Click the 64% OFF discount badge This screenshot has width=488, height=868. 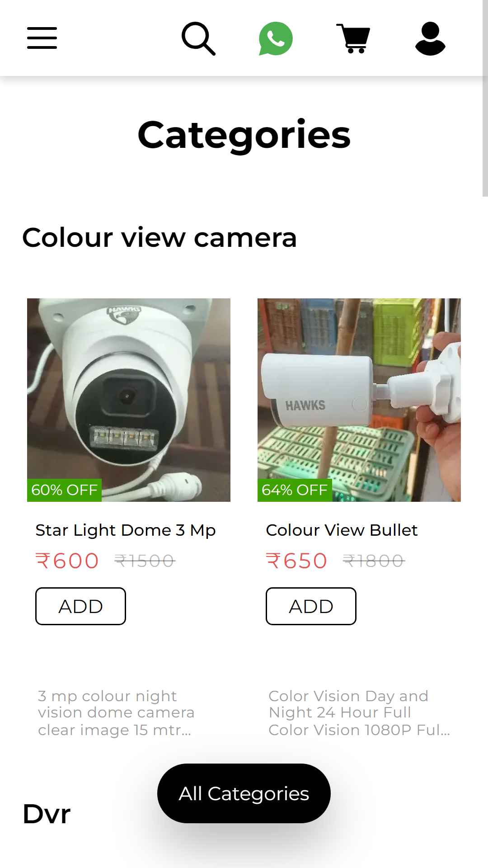295,490
